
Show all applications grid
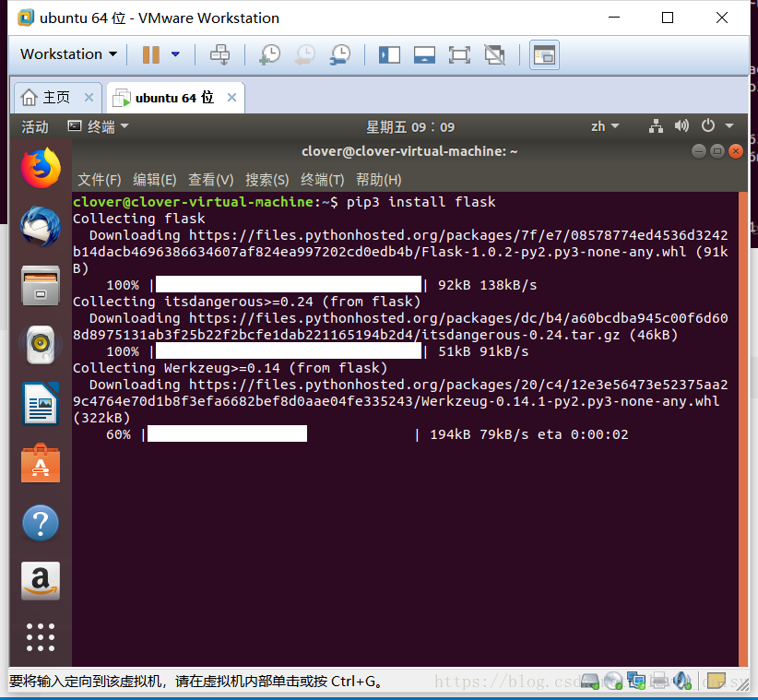[41, 637]
